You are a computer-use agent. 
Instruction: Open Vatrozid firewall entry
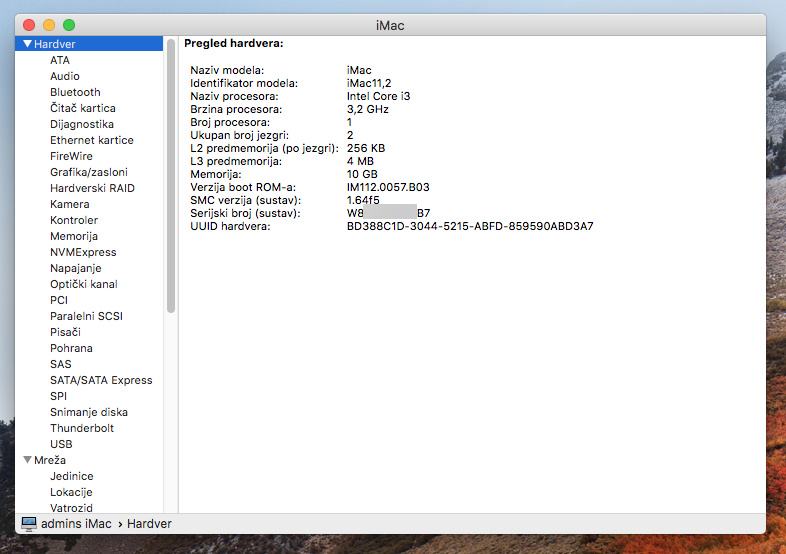coord(71,508)
